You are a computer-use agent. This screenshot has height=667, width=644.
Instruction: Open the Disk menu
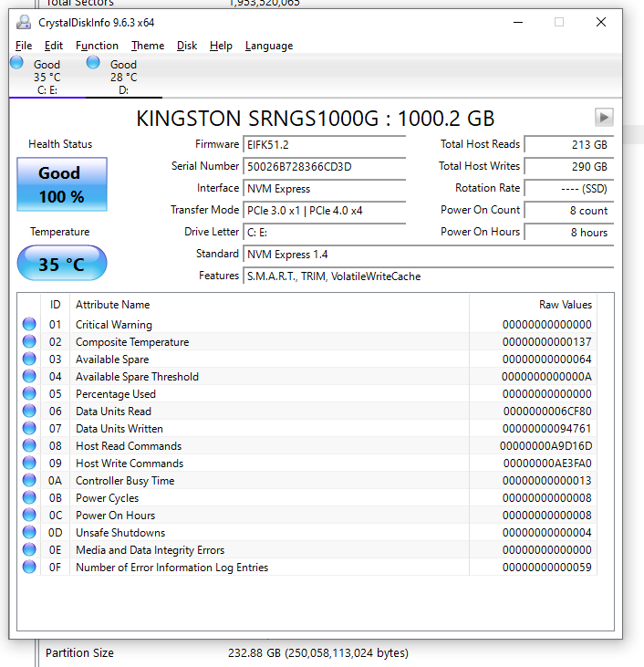click(x=187, y=46)
